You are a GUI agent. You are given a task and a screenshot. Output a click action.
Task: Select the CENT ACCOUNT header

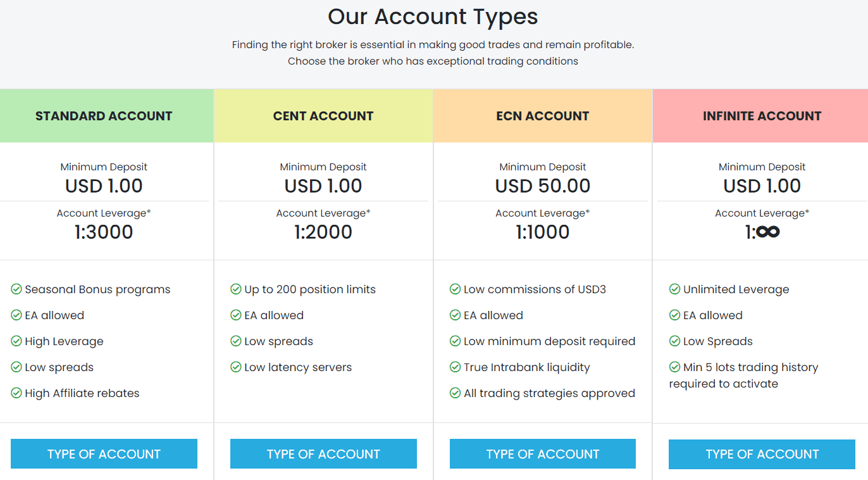[x=323, y=116]
